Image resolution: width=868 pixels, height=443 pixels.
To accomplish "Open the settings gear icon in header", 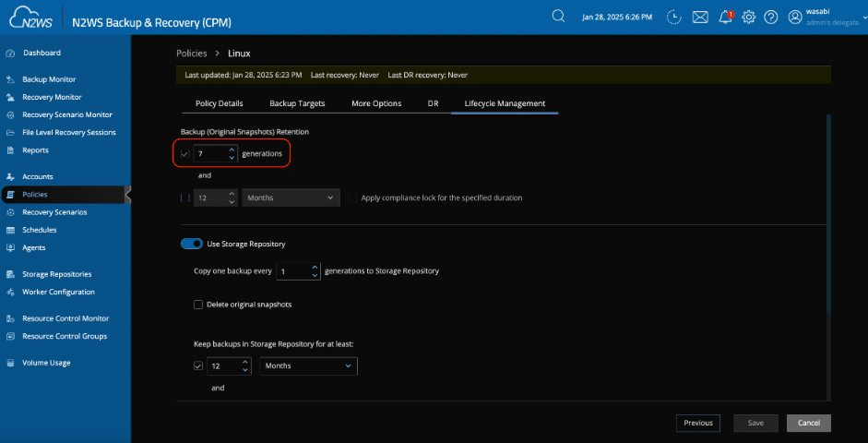I will [x=748, y=18].
